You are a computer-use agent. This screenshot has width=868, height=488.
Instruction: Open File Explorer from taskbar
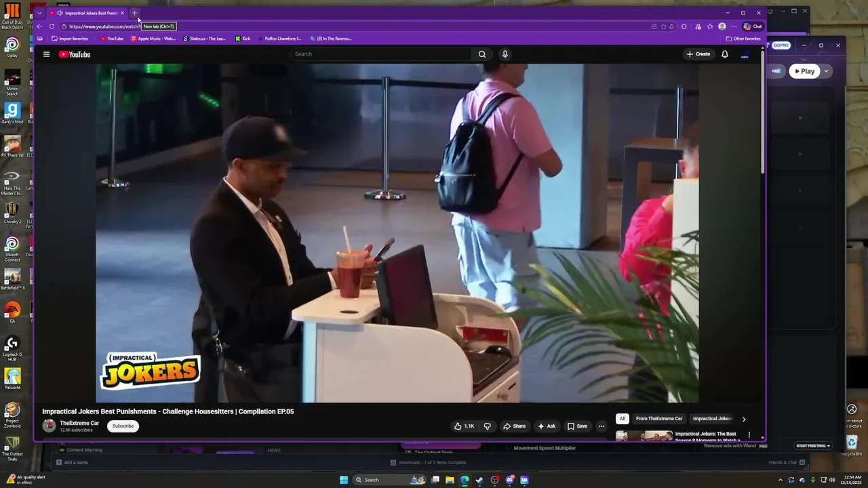(x=450, y=480)
